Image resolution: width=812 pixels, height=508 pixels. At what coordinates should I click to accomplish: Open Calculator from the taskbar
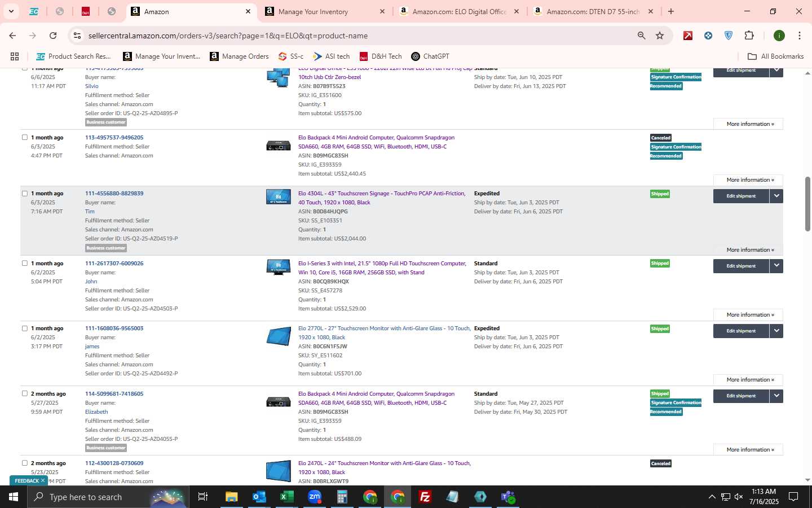click(x=342, y=497)
